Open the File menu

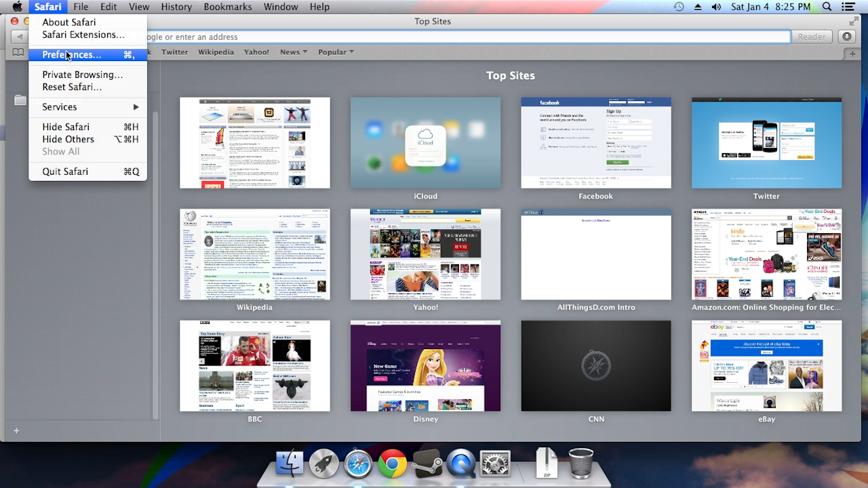tap(81, 7)
